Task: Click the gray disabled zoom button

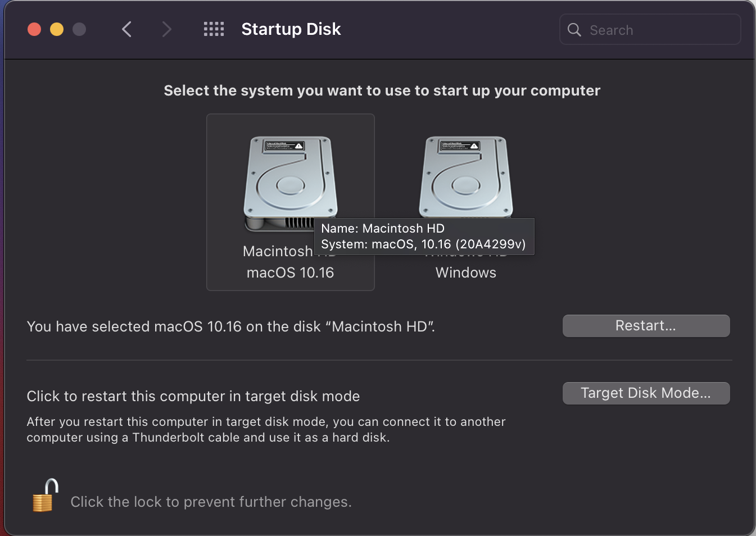Action: tap(79, 29)
